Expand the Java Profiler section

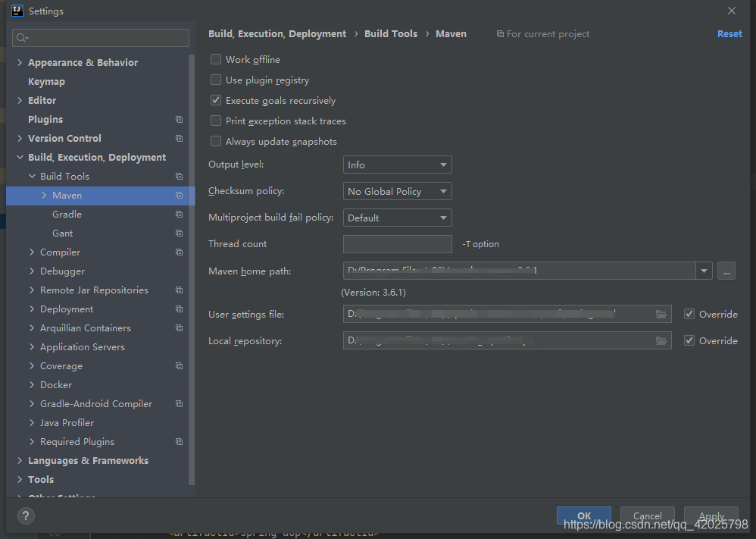coord(32,422)
